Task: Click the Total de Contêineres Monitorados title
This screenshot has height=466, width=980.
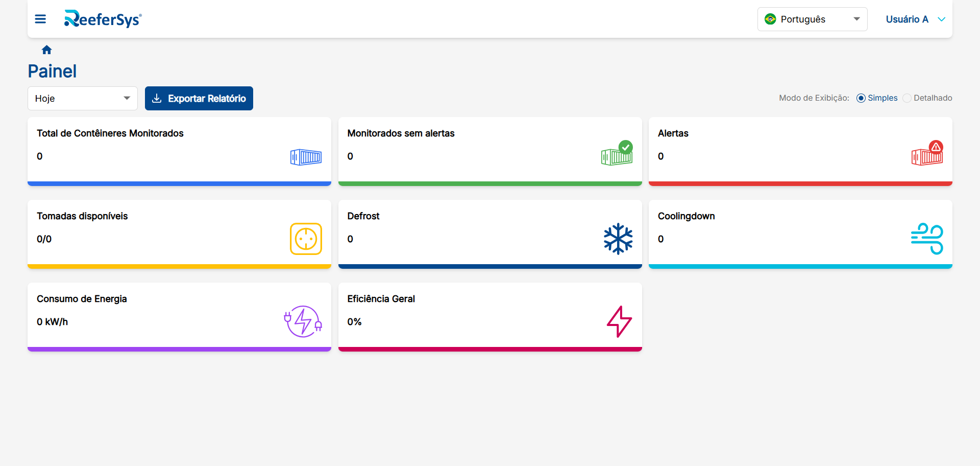Action: (110, 133)
